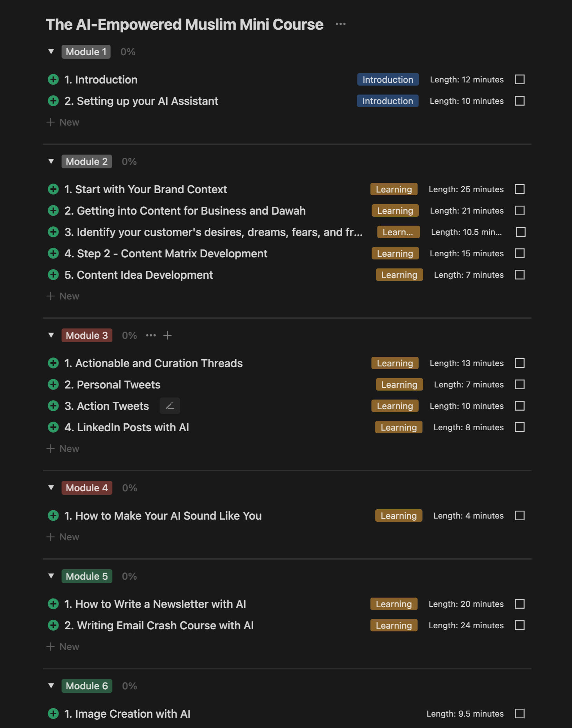Toggle the Module 6 disclosure triangle
The image size is (572, 728).
pos(51,686)
